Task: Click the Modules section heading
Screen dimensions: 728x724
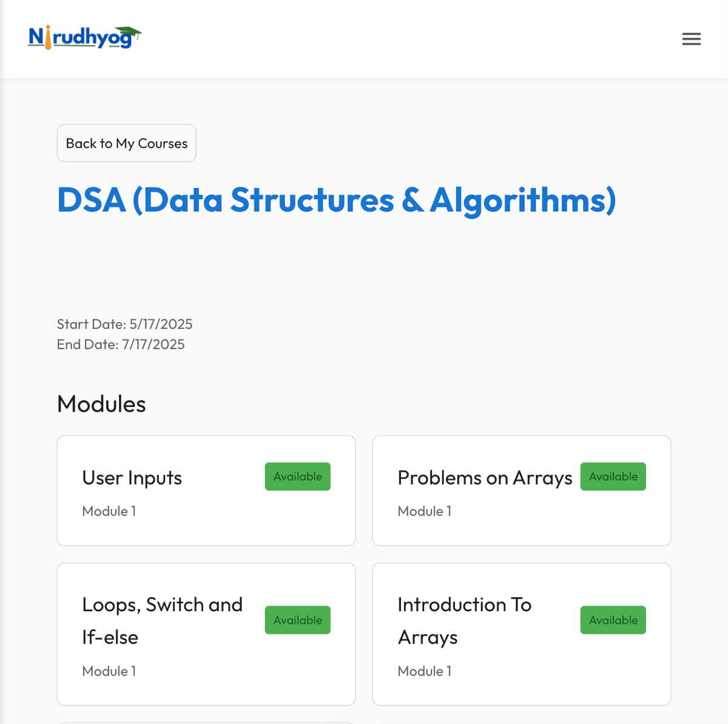Action: [101, 404]
